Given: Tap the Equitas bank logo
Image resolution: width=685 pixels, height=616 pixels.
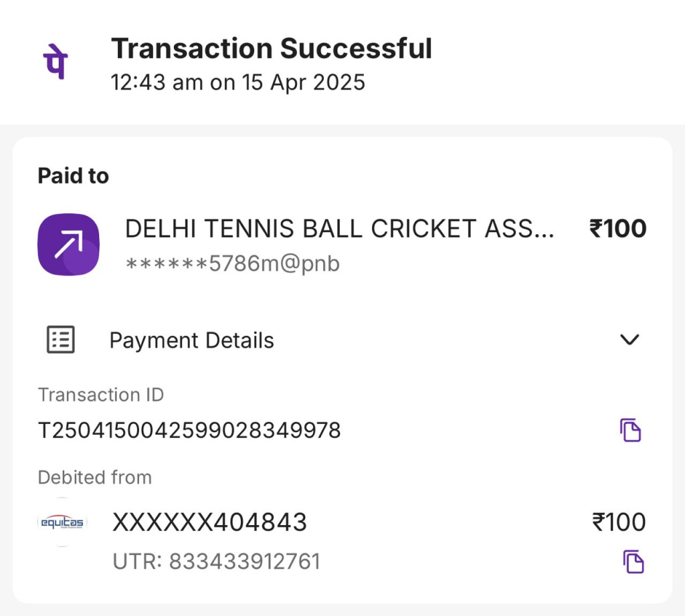Looking at the screenshot, I should click(x=62, y=522).
